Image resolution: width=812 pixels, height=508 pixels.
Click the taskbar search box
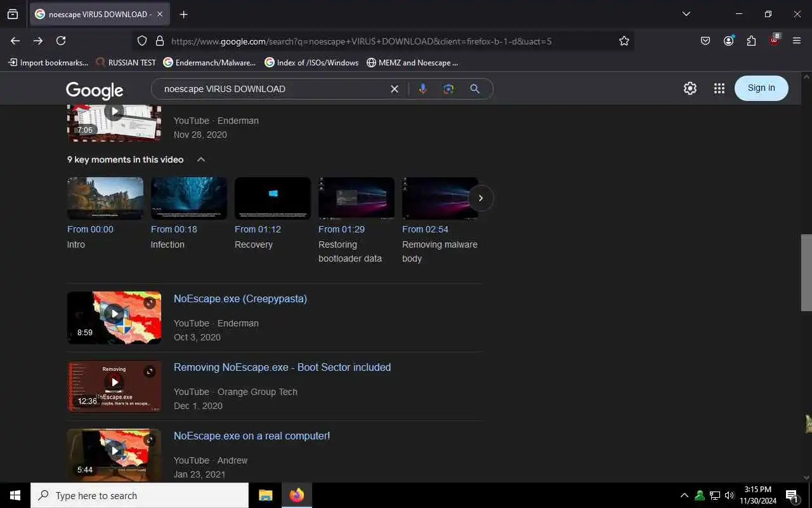tap(140, 495)
